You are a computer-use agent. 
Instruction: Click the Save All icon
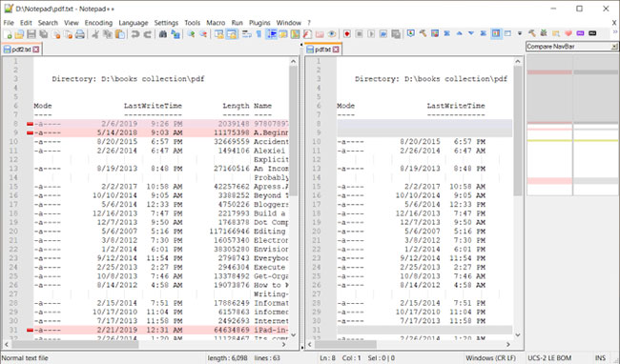(x=44, y=34)
